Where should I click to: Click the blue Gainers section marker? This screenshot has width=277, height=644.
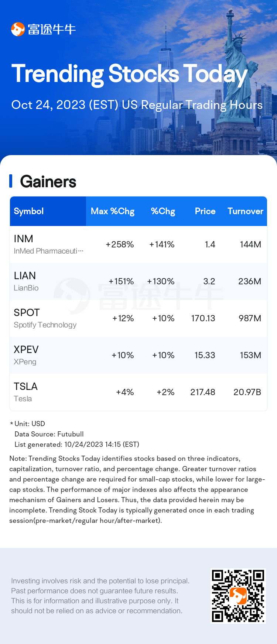tap(11, 181)
